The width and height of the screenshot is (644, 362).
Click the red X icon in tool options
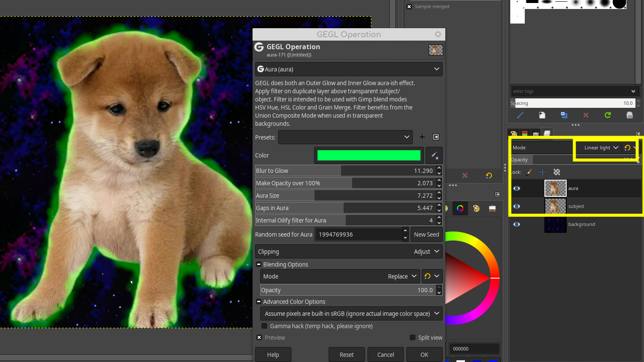(465, 175)
